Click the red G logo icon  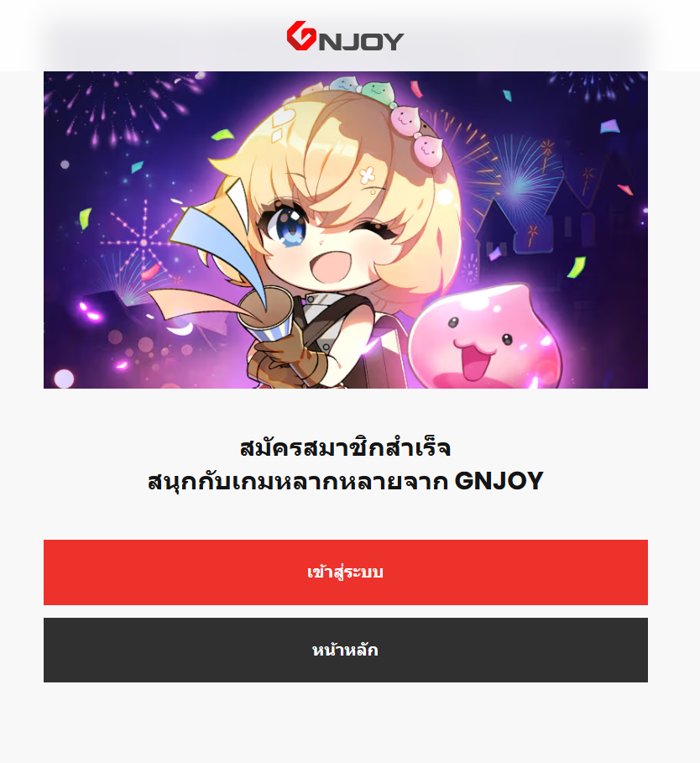click(x=301, y=35)
